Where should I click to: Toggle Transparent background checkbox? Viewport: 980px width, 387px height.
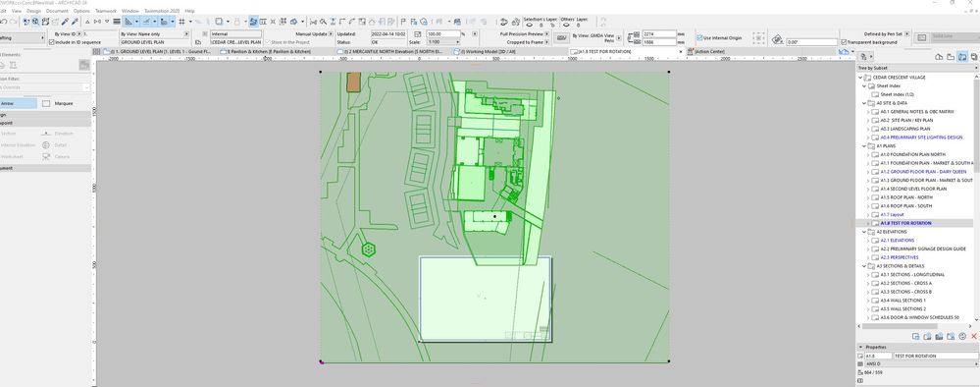click(x=843, y=42)
